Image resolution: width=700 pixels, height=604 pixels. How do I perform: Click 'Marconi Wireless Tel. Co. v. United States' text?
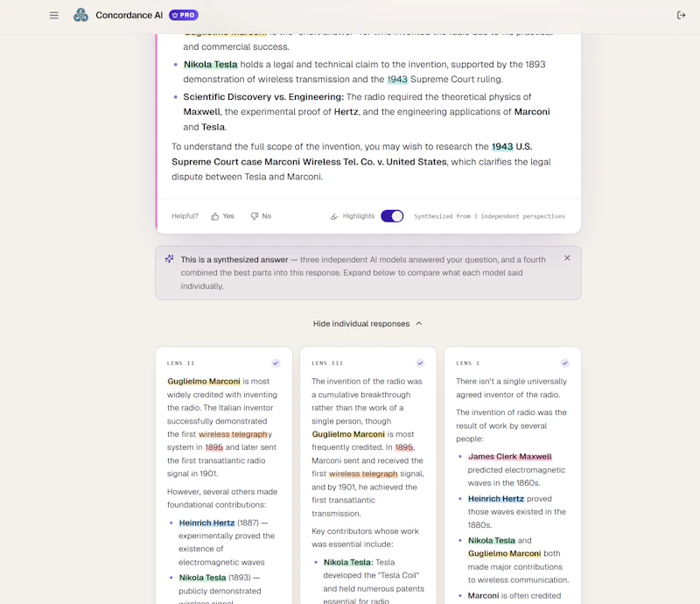pos(355,162)
